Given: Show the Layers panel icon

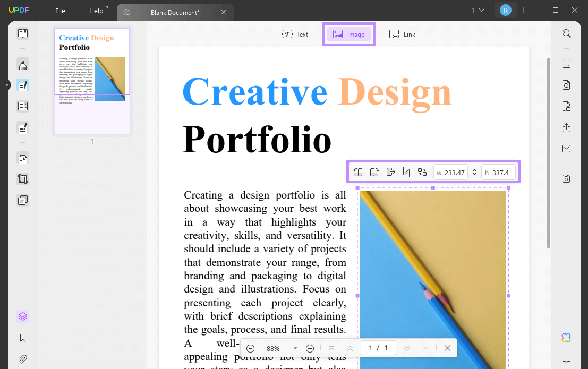Looking at the screenshot, I should point(23,316).
